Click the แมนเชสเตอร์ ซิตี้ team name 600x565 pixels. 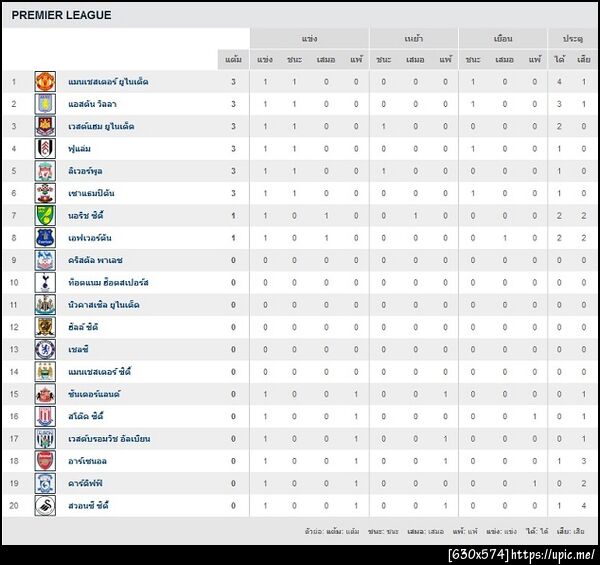click(100, 371)
